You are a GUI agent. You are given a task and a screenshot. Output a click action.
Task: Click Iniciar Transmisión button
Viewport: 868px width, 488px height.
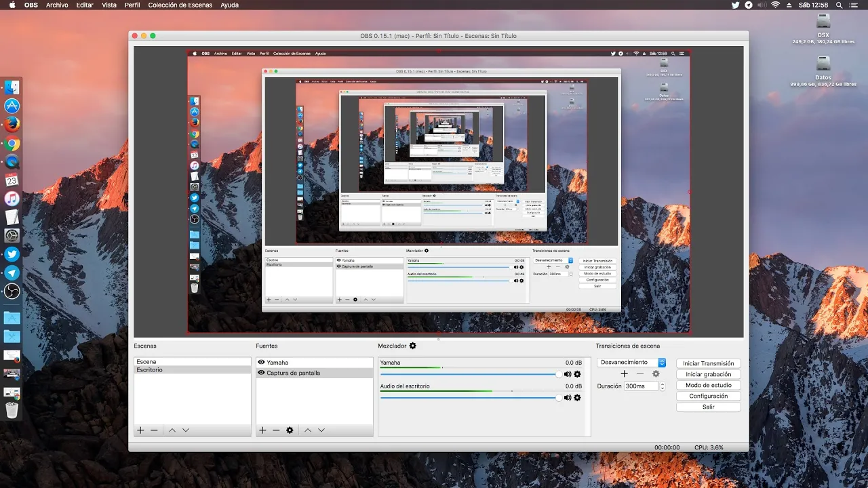click(x=708, y=363)
